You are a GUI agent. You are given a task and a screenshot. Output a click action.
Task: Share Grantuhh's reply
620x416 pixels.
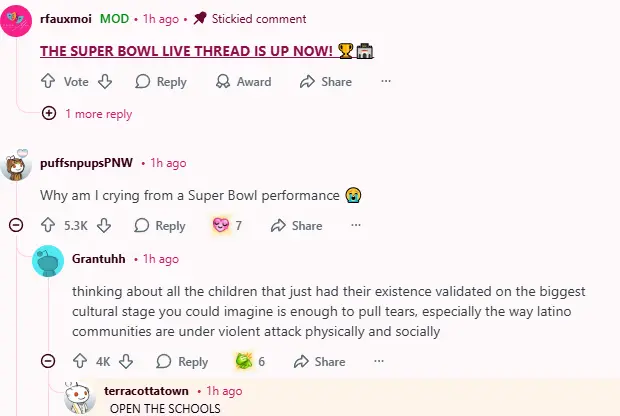tap(320, 362)
